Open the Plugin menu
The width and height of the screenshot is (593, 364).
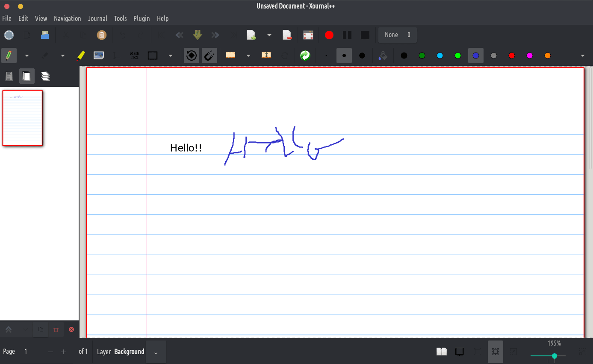[x=142, y=18]
